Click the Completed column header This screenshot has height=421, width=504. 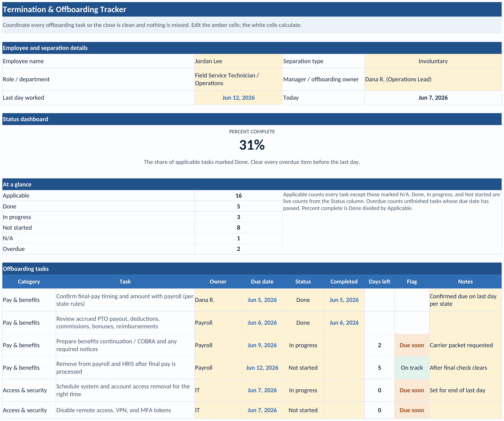click(x=344, y=281)
